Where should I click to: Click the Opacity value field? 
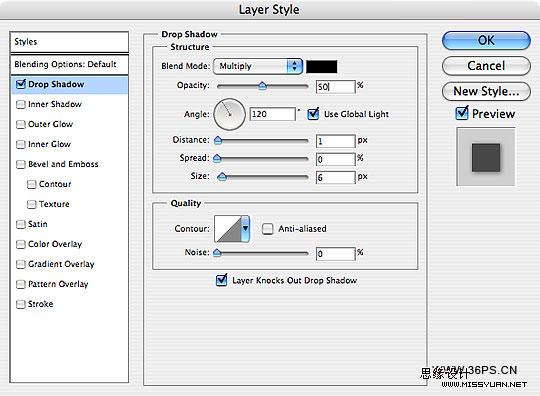coord(335,87)
